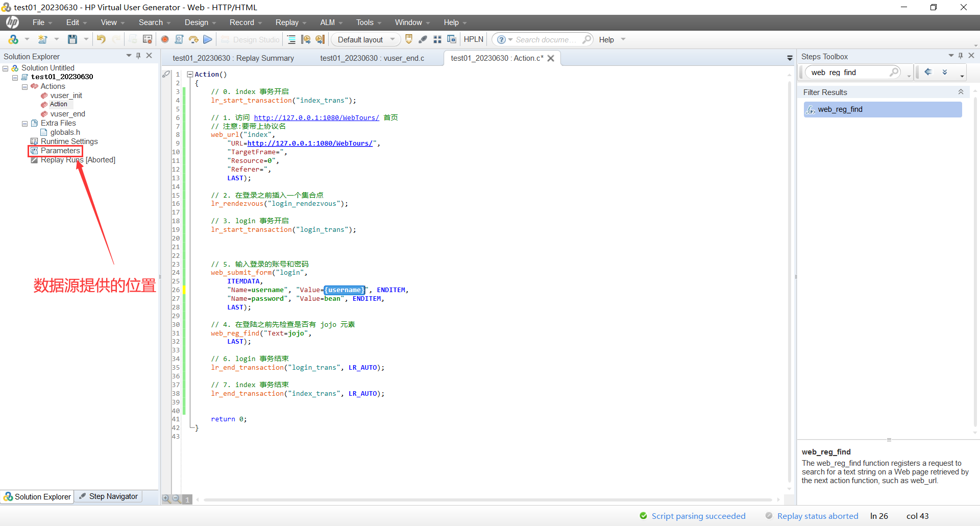Click the Add New Script toolbar icon
The height and width of the screenshot is (526, 980).
43,39
